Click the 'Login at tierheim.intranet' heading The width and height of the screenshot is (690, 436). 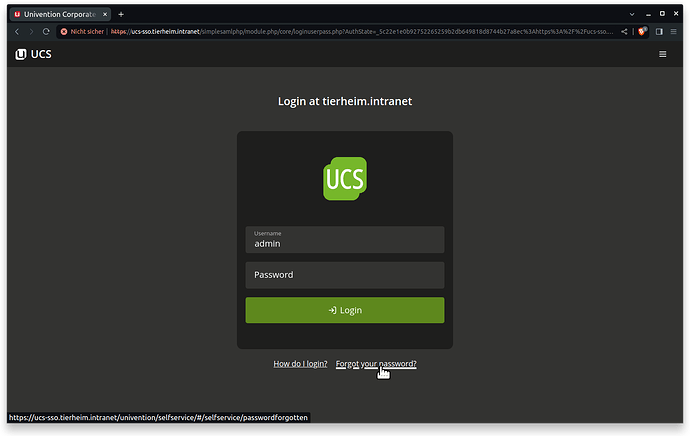(x=345, y=101)
